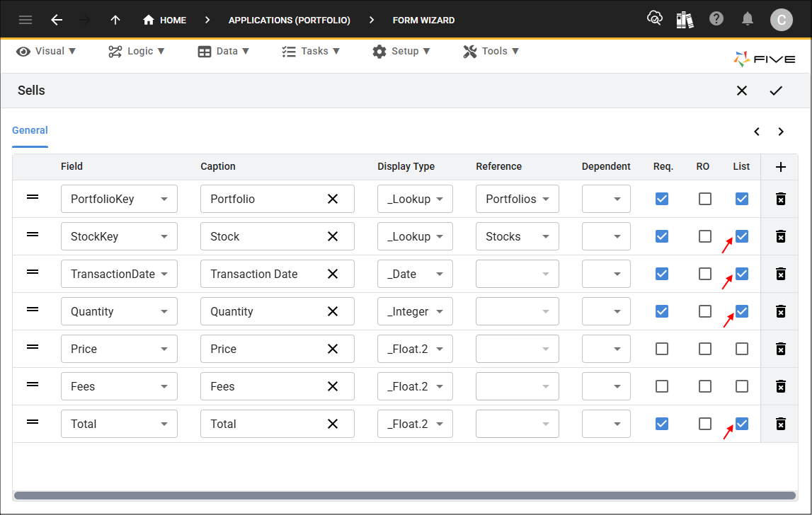
Task: Open Applications (Portfolio) breadcrumb
Action: click(289, 21)
